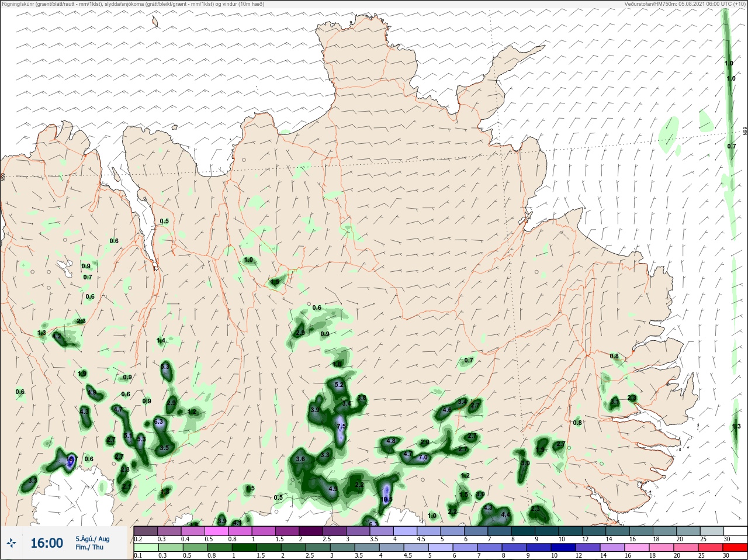Click the N99 label on the left edge
Screen dimensions: 748x560
[3, 176]
